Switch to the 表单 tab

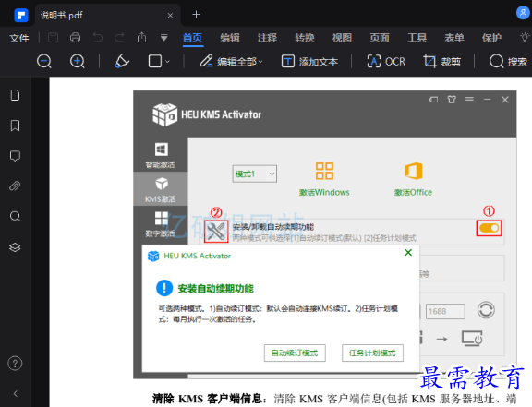click(x=454, y=38)
